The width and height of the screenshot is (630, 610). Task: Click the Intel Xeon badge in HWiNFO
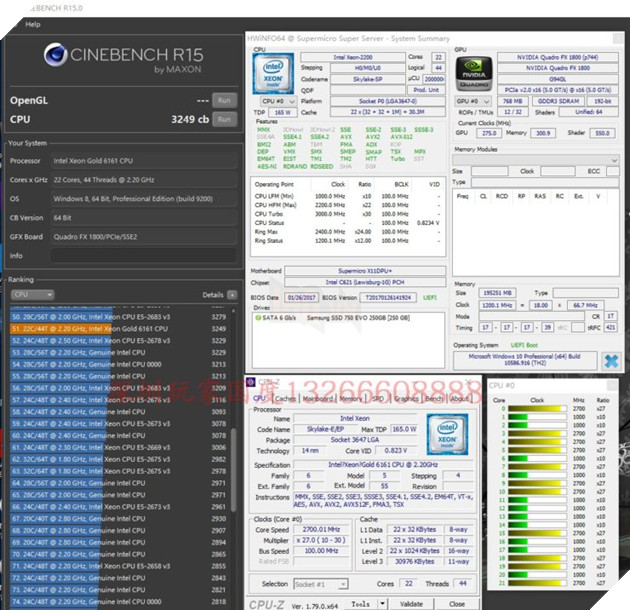click(273, 74)
